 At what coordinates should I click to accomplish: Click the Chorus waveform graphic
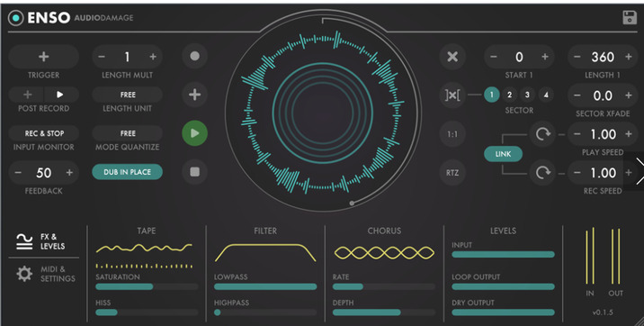click(x=384, y=252)
